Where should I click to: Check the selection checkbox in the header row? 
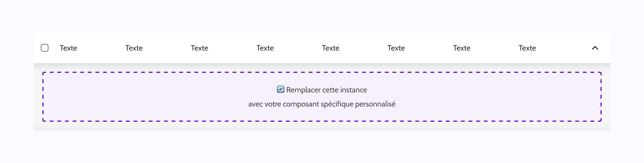(45, 48)
